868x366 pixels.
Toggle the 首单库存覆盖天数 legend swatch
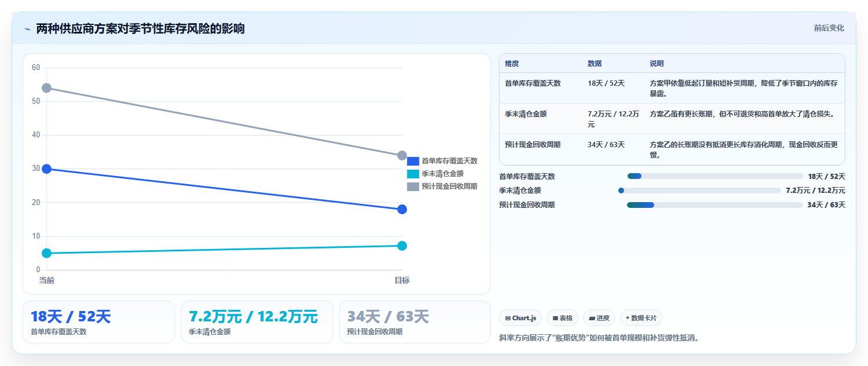point(413,161)
